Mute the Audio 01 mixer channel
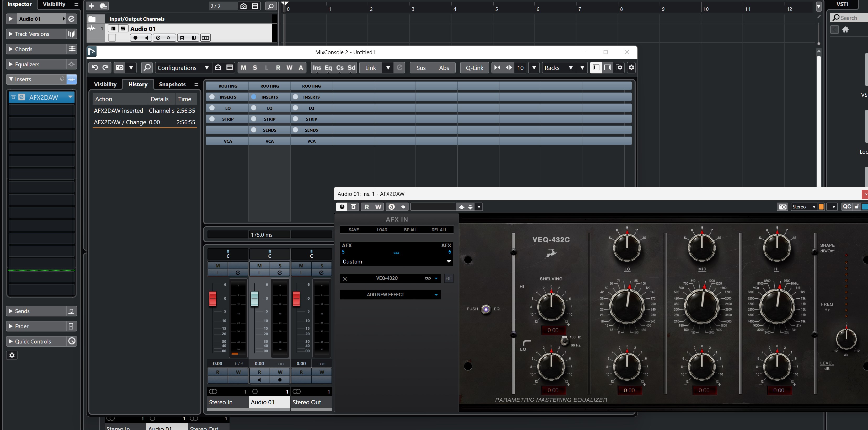Viewport: 868px width, 430px height. [x=259, y=266]
